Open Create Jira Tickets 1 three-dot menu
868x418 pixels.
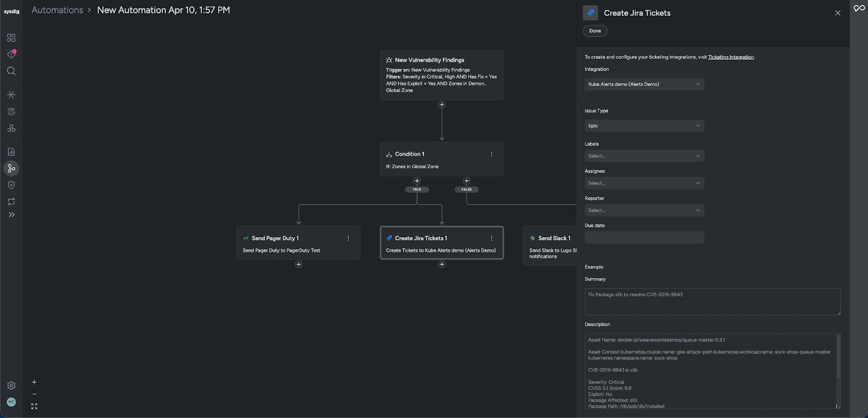click(492, 238)
